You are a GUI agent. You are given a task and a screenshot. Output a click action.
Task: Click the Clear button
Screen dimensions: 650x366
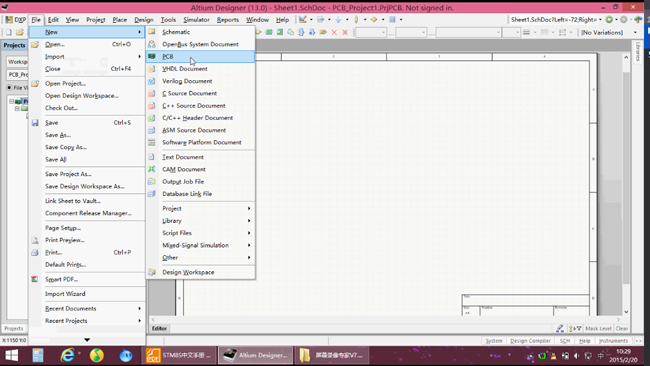[622, 329]
